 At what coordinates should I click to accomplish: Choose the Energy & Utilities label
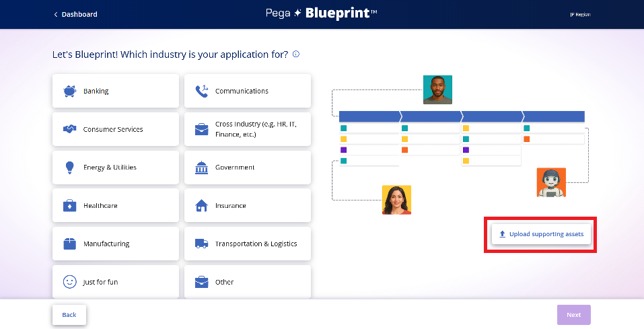(110, 167)
